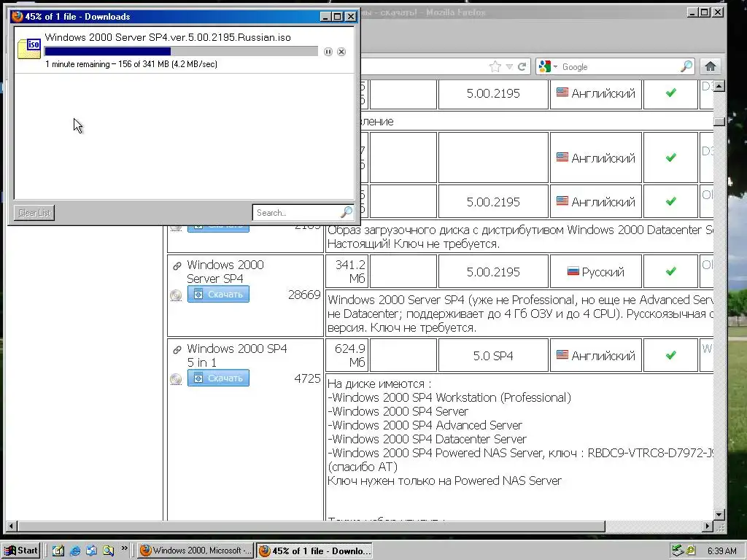
Task: Click the Google search input field
Action: [x=621, y=66]
